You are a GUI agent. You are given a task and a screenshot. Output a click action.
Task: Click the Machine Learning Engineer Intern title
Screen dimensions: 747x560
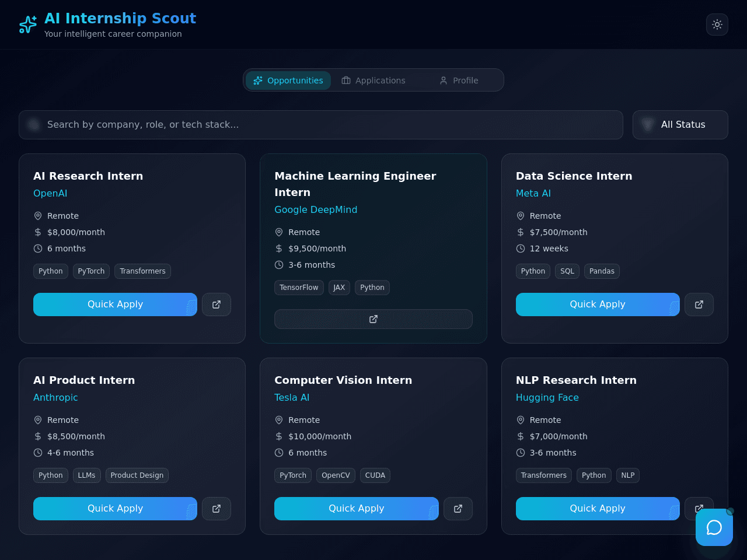click(x=355, y=184)
